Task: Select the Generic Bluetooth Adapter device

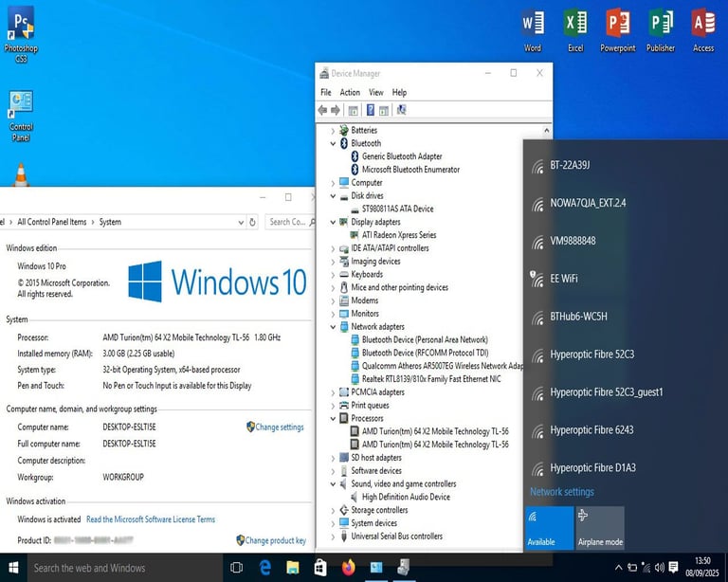Action: click(402, 156)
